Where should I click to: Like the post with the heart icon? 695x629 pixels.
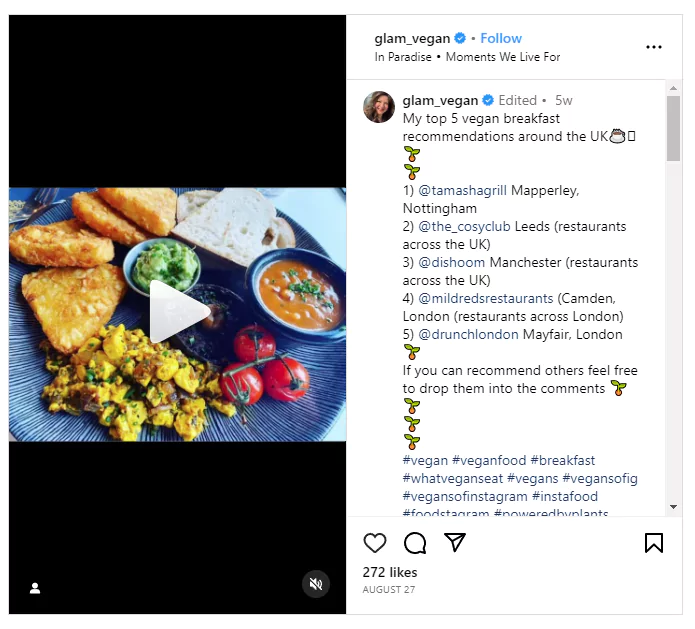pyautogui.click(x=375, y=543)
